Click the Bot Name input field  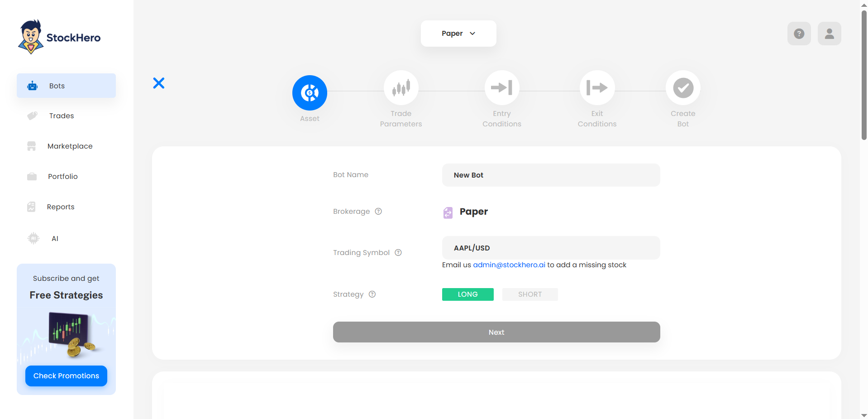tap(551, 175)
